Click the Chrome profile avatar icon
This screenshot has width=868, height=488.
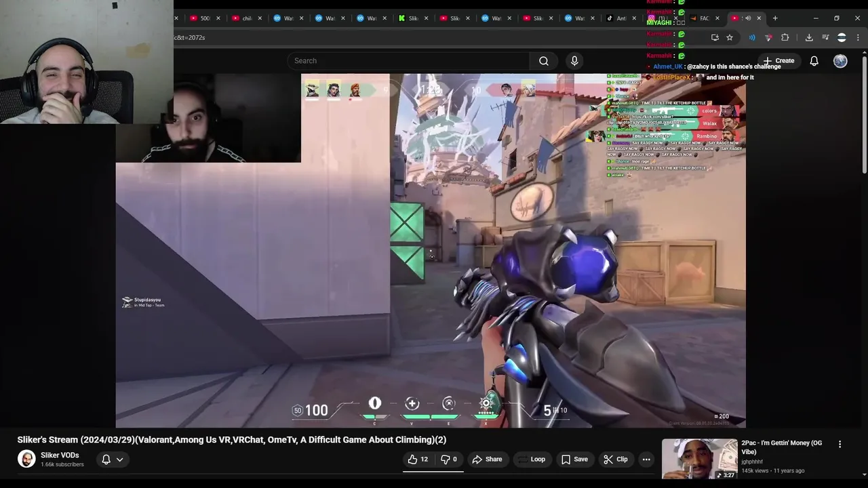coord(842,37)
